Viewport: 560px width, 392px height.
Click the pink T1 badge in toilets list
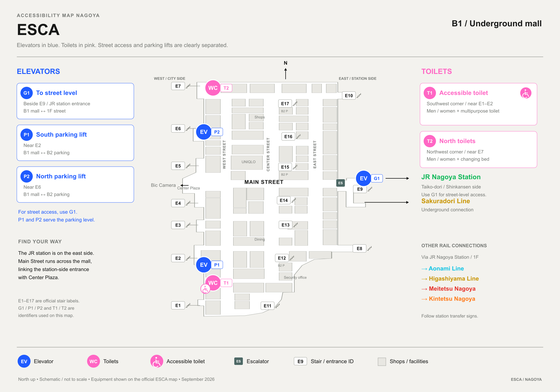pos(430,93)
